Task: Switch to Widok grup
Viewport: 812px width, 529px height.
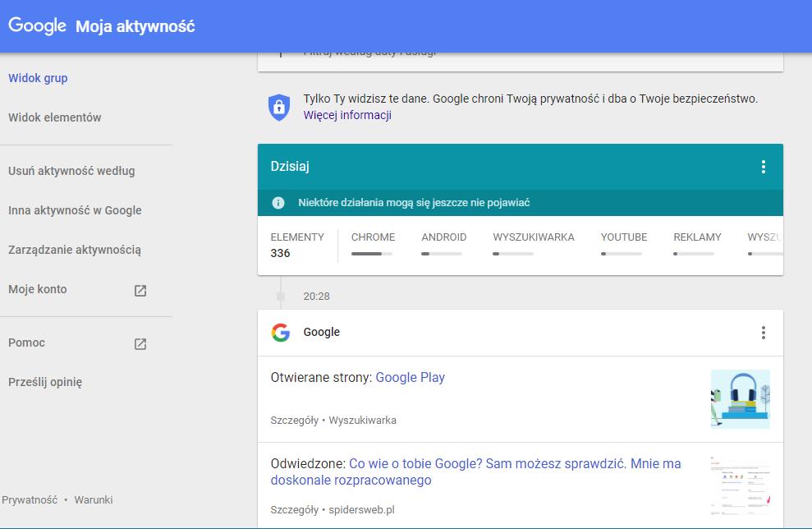Action: point(38,78)
